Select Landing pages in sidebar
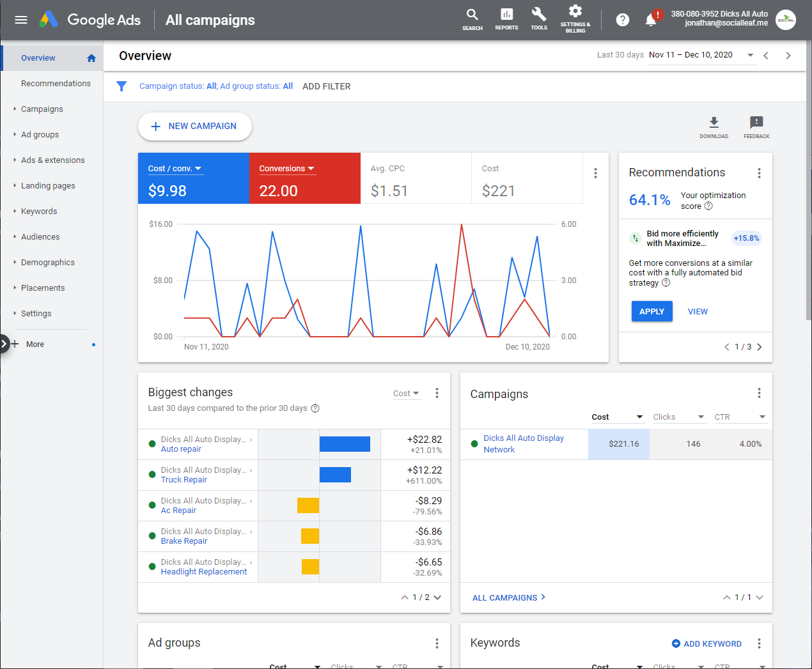The image size is (812, 669). [x=48, y=186]
